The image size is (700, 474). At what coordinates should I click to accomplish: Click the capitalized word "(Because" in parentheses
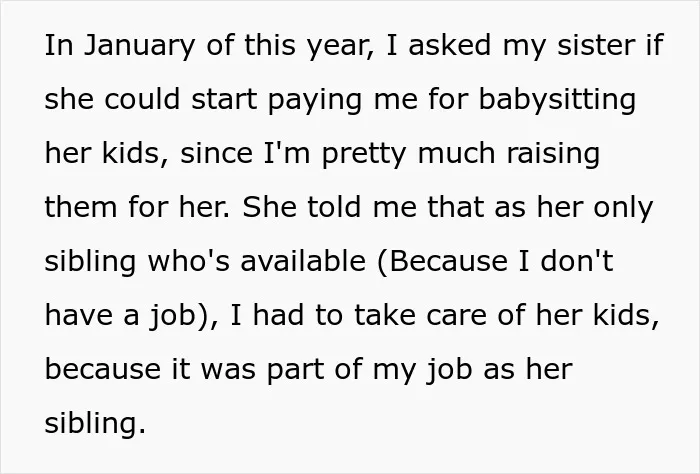[443, 261]
